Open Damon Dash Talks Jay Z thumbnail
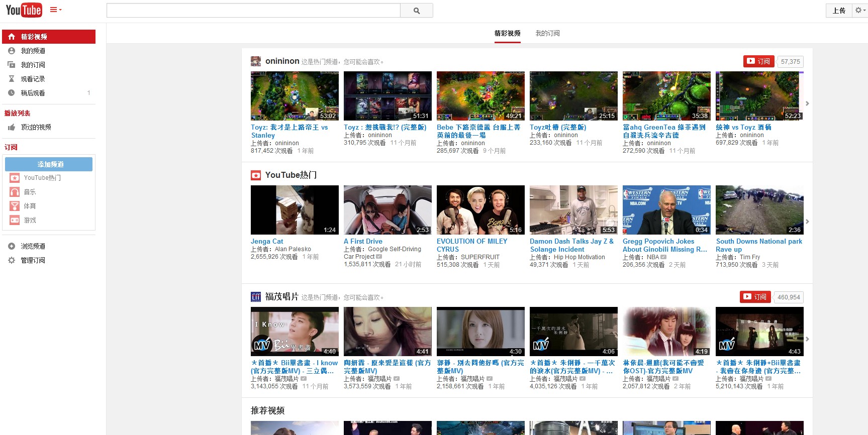Viewport: 868px width, 435px height. pyautogui.click(x=573, y=210)
